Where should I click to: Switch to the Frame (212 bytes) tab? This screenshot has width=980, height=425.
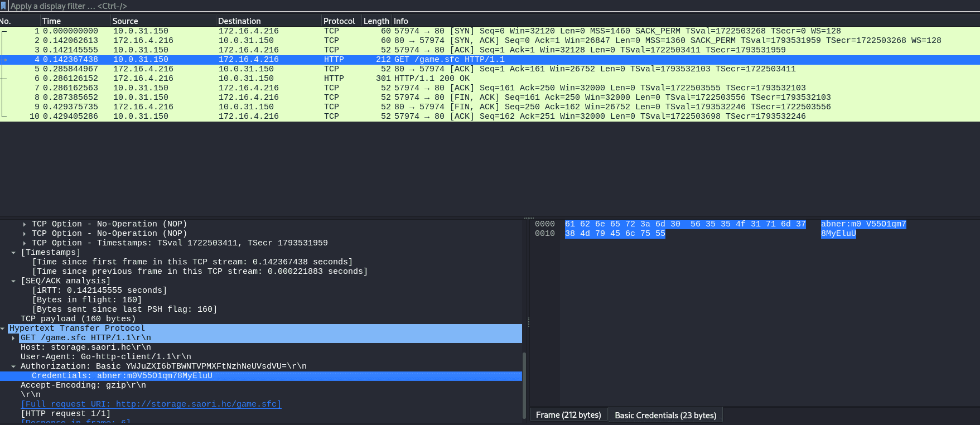click(568, 415)
